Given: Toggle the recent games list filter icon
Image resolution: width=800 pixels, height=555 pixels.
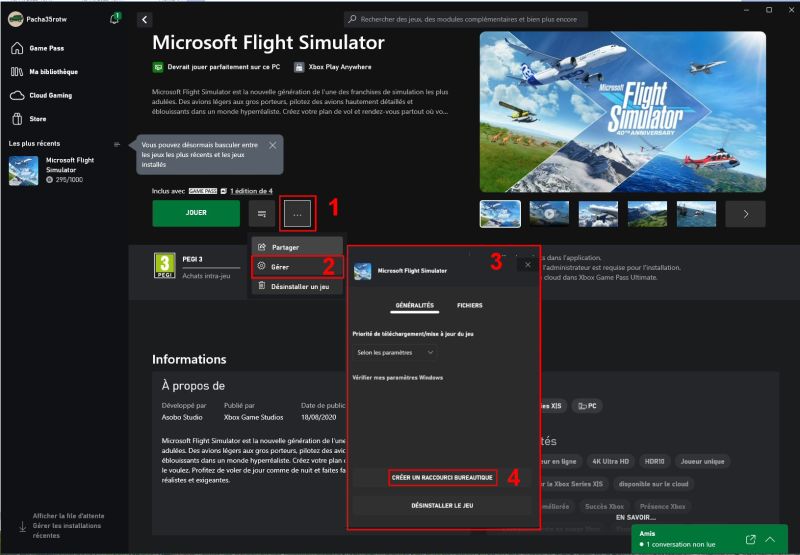Looking at the screenshot, I should pos(117,144).
